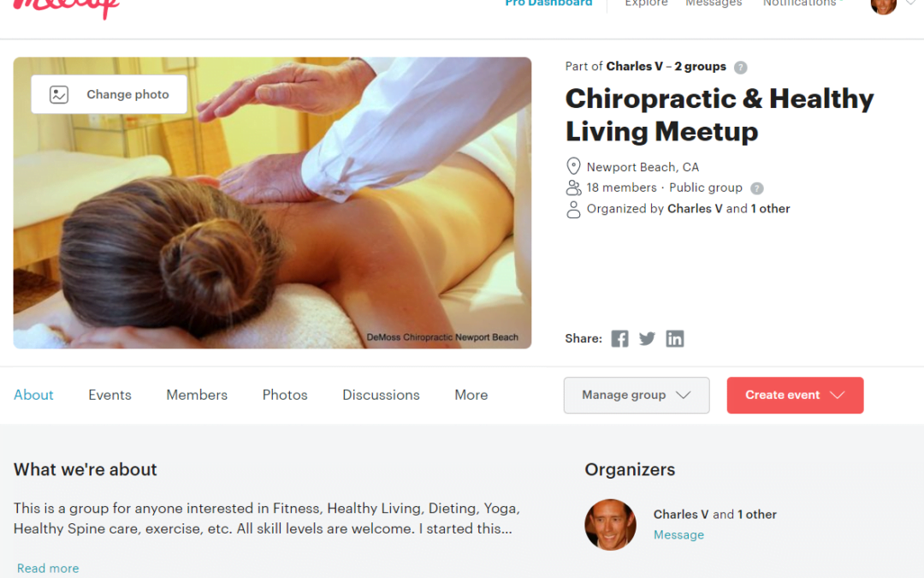The height and width of the screenshot is (578, 924).
Task: Go to the Photos tab
Action: pos(285,395)
